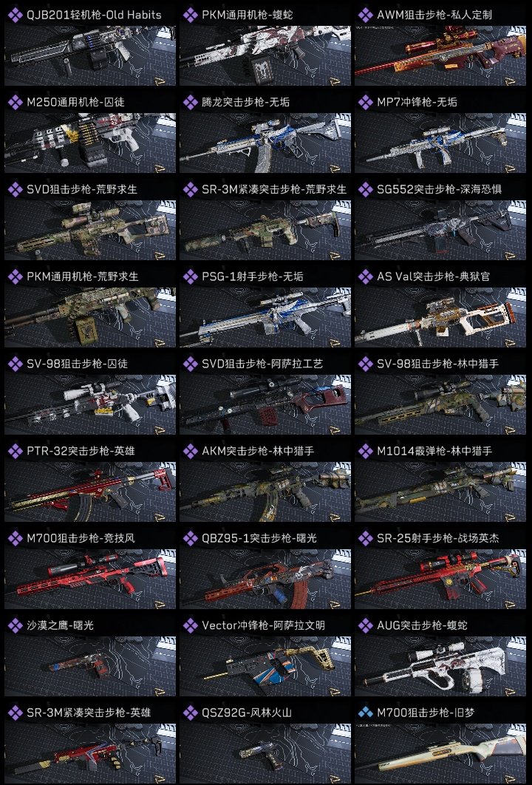
Task: Click the rarity icon beside 沙漠之鹰-曙光
Action: tap(16, 625)
